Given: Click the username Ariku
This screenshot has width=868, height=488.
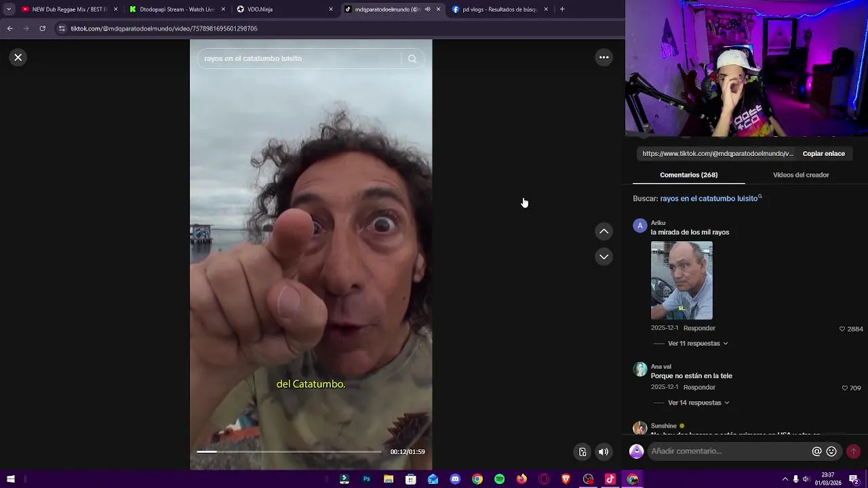Looking at the screenshot, I should tap(658, 223).
